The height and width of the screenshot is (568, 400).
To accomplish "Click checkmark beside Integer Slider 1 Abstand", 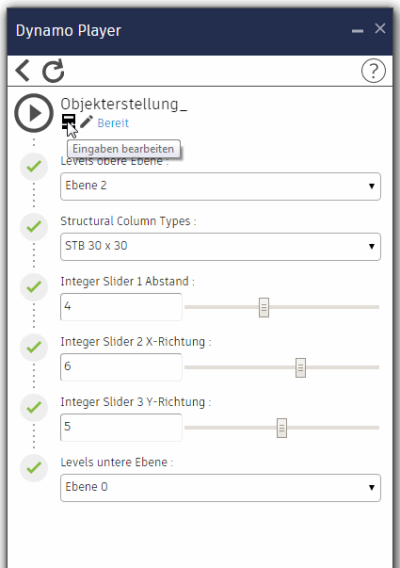I will (x=34, y=287).
